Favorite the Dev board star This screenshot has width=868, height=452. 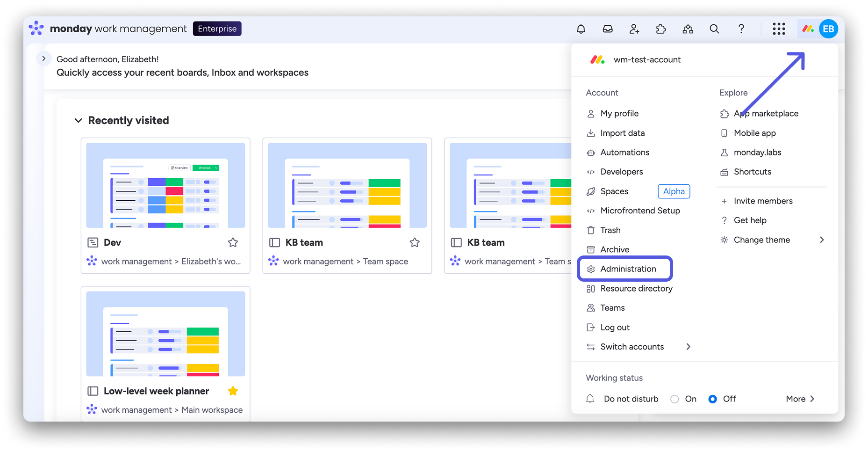233,242
